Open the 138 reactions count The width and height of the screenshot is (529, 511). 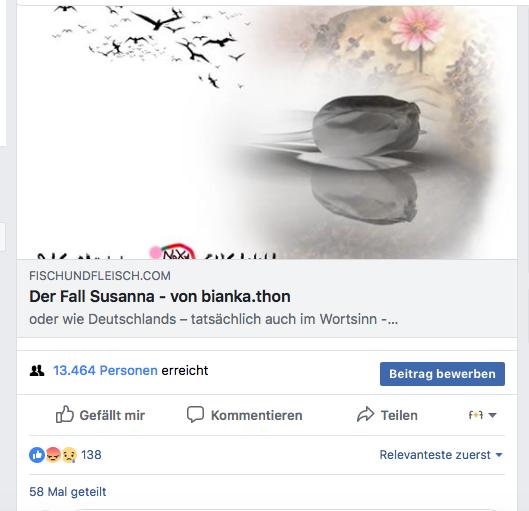coord(91,455)
